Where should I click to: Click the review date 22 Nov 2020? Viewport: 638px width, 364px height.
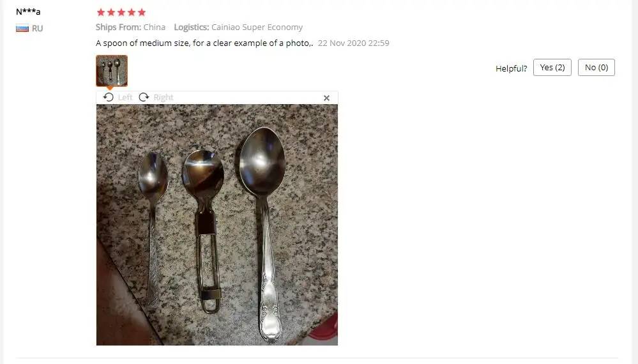tap(353, 43)
